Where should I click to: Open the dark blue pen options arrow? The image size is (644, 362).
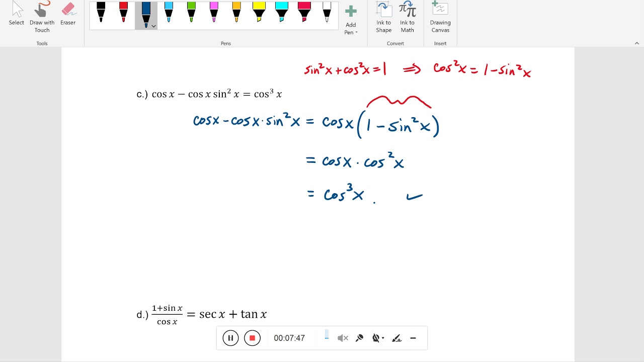click(153, 26)
